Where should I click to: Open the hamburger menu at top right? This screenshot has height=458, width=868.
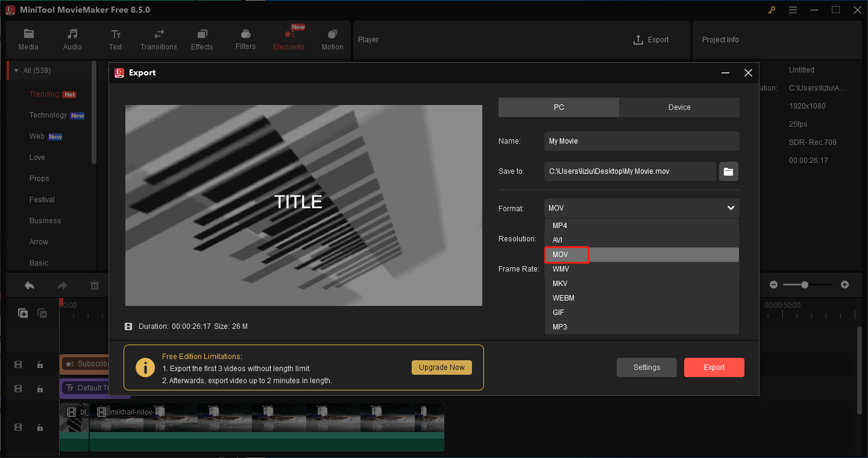click(793, 10)
